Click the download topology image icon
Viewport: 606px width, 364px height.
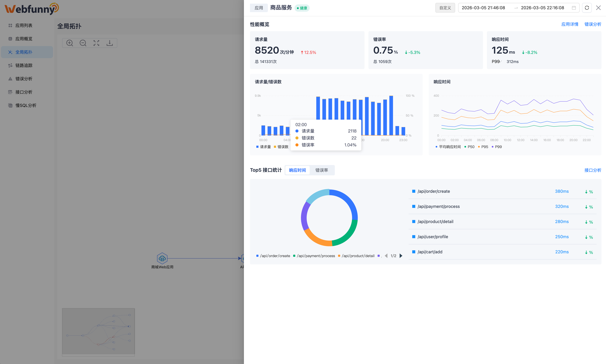coord(109,43)
